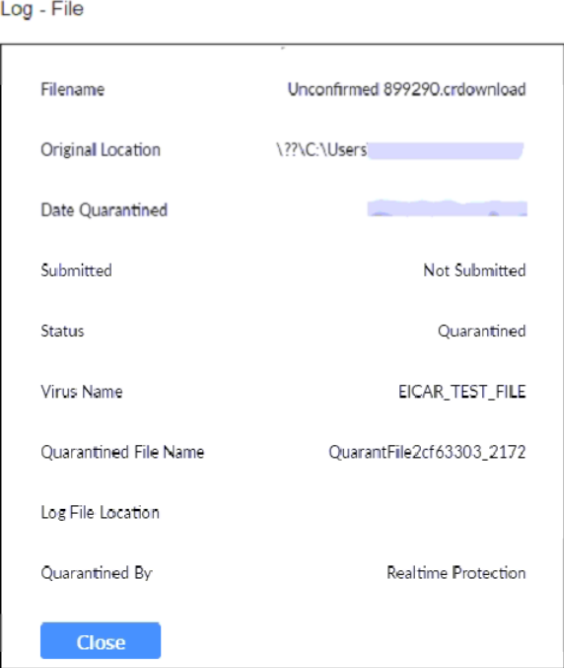Select the Realtime Protection value
Image resolution: width=564 pixels, height=668 pixels.
(x=456, y=573)
